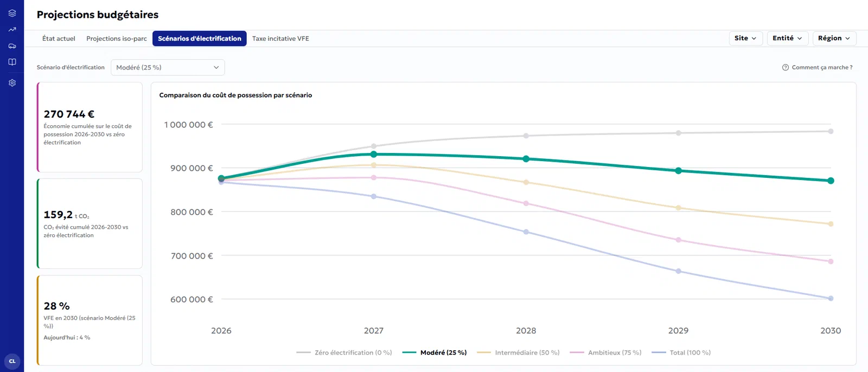Click the Aujourd'hui : 4 % text
The width and height of the screenshot is (868, 372).
(x=67, y=337)
